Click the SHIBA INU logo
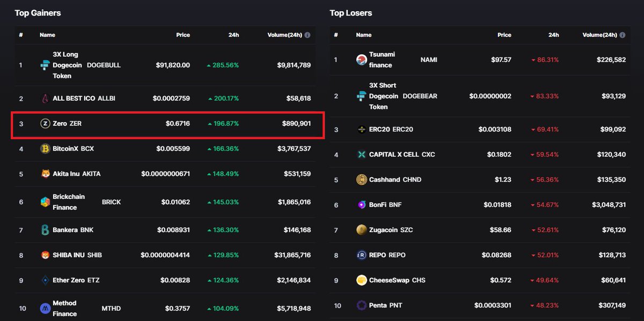This screenshot has height=321, width=644. point(44,255)
